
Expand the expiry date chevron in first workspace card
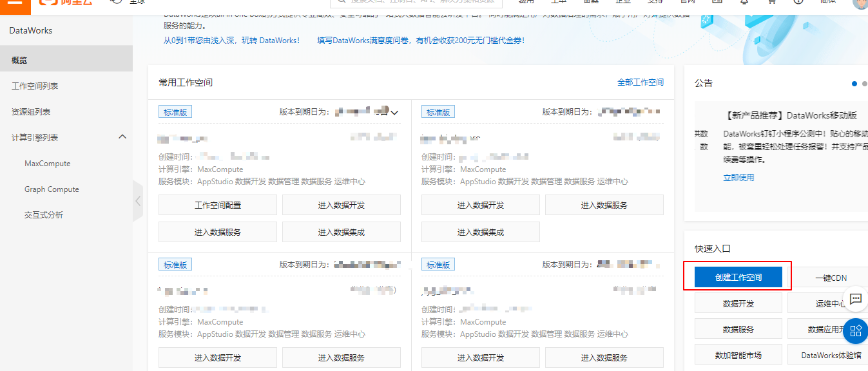[394, 112]
